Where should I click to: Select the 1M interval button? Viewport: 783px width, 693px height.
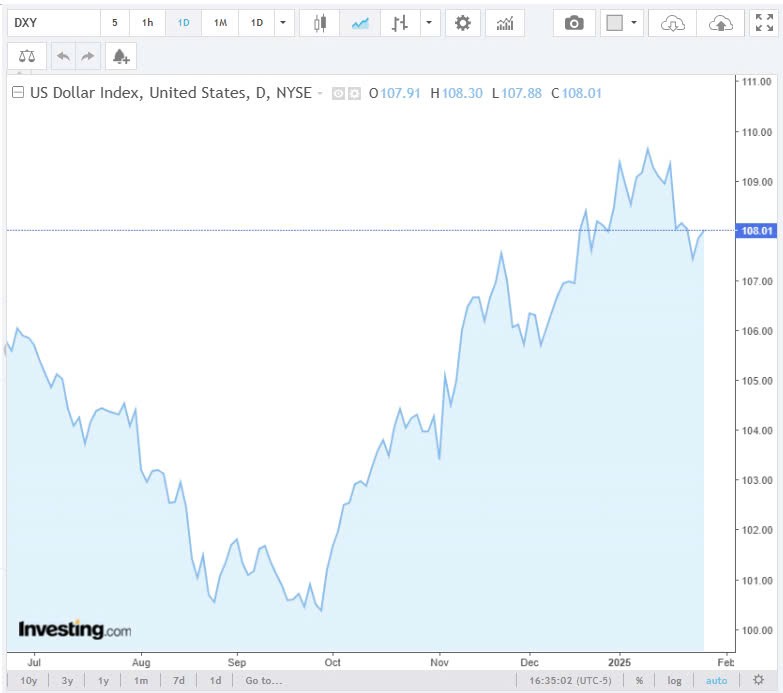coord(220,23)
